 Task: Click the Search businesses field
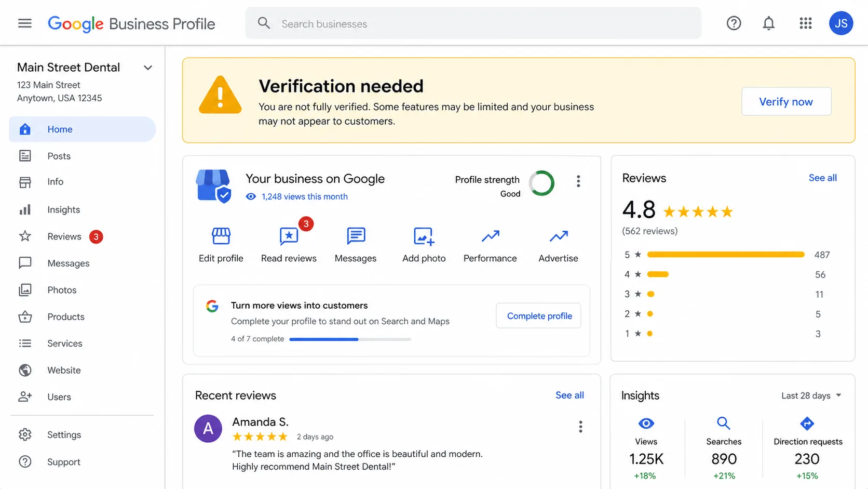coord(473,23)
